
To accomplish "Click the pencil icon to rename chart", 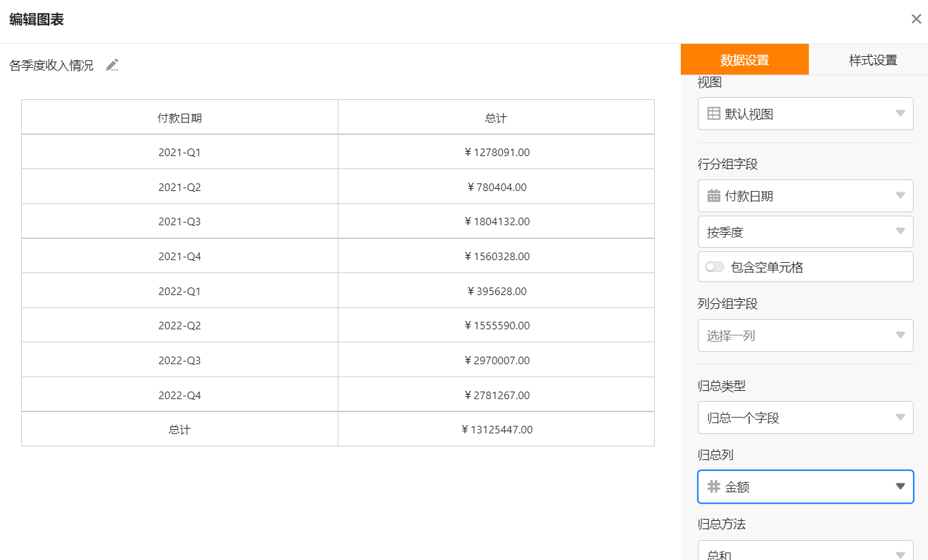I will coord(112,65).
